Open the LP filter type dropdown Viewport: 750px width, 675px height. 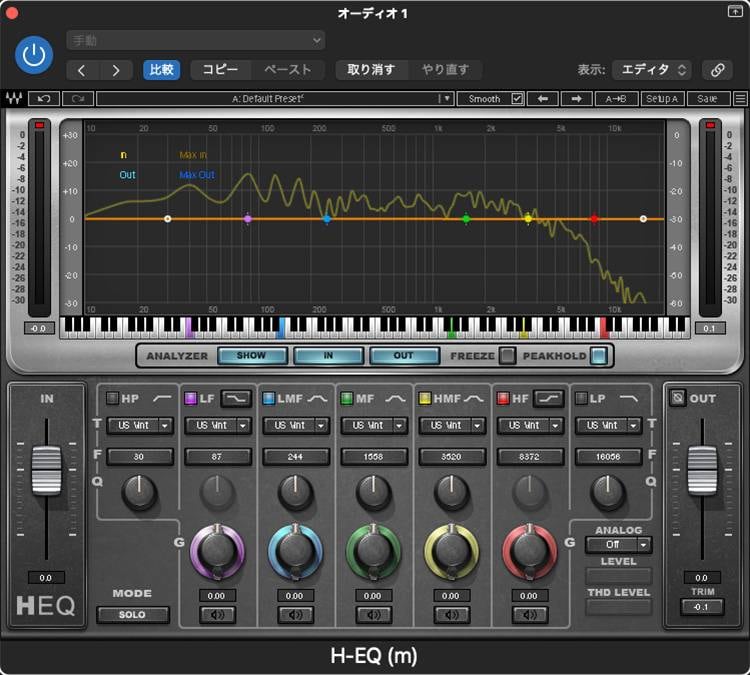pyautogui.click(x=608, y=425)
